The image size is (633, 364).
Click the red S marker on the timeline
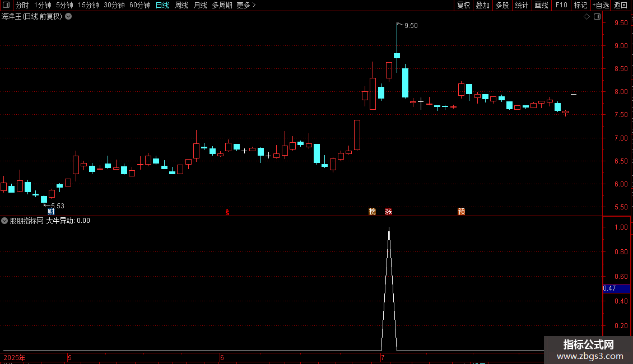227,212
